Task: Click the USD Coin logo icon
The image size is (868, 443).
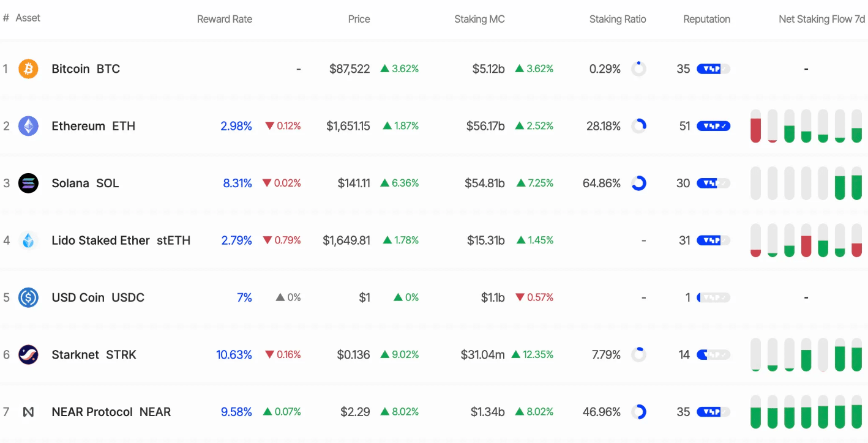Action: [28, 297]
